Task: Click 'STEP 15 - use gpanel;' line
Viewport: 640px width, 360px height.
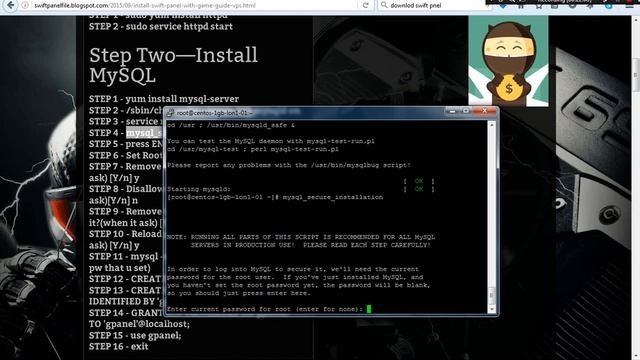Action: (135, 336)
